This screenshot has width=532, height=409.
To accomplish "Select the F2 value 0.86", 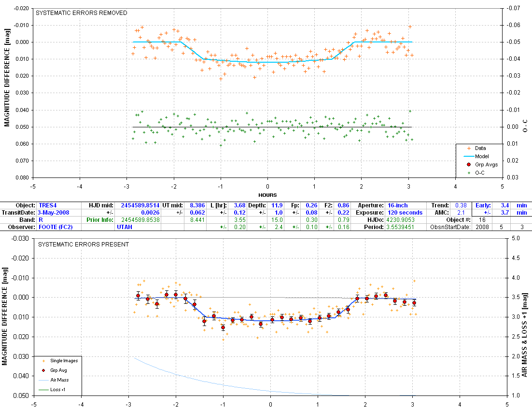I will (x=343, y=205).
